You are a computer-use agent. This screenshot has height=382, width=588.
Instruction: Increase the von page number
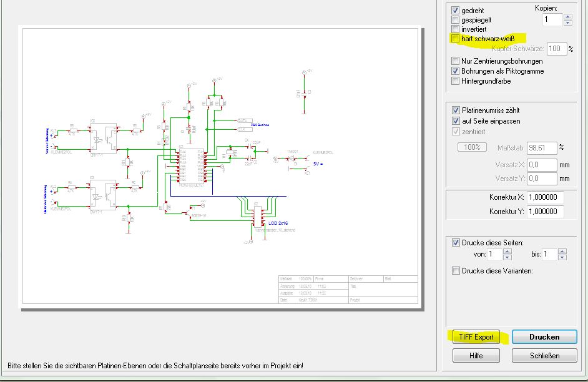[x=507, y=252]
